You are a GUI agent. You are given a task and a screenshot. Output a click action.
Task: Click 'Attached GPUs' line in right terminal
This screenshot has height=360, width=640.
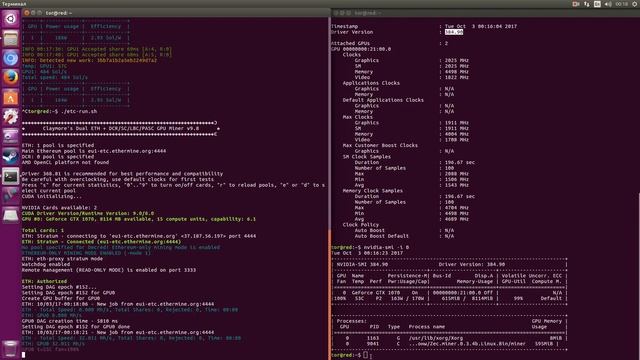pos(390,43)
